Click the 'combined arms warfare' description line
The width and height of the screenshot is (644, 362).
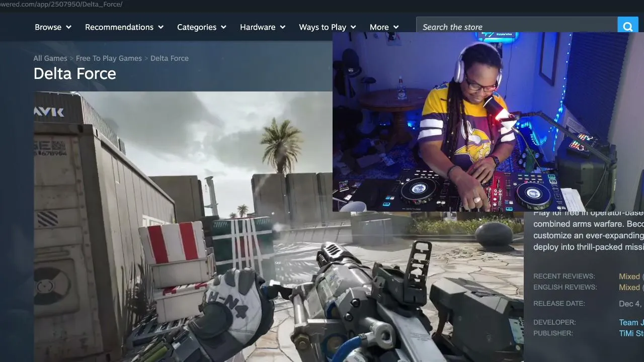(589, 224)
